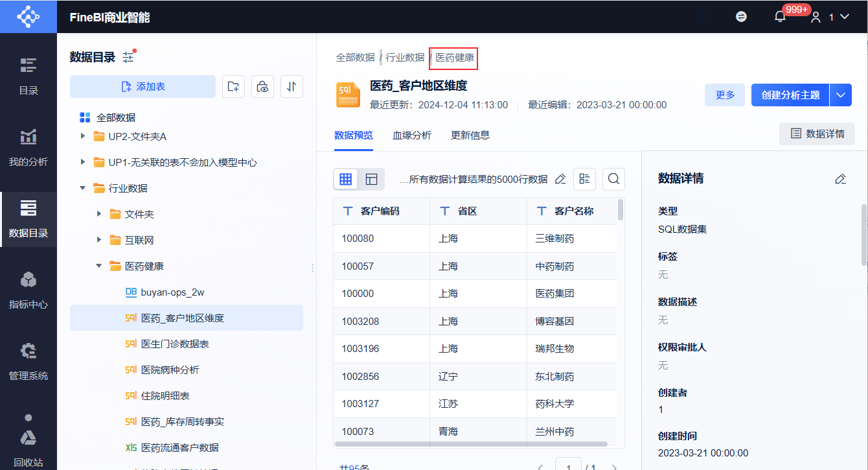Open the notifications bell
868x470 pixels.
tap(780, 17)
